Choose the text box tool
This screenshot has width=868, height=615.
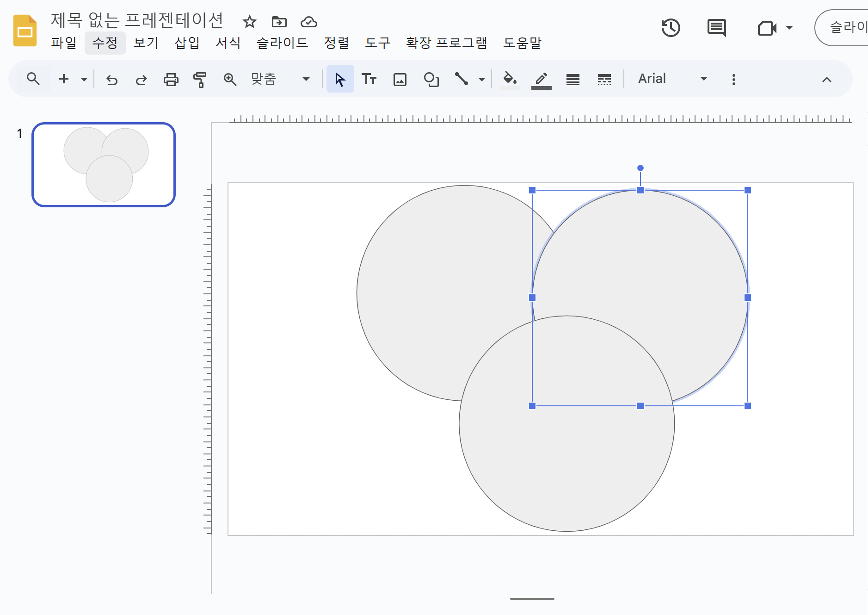pos(369,79)
